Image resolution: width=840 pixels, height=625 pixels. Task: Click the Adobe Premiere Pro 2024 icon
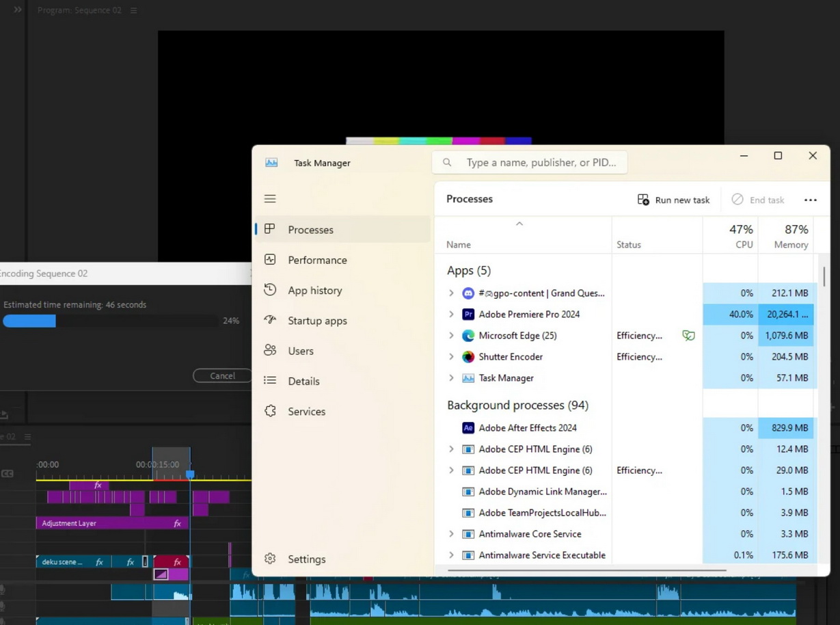468,315
